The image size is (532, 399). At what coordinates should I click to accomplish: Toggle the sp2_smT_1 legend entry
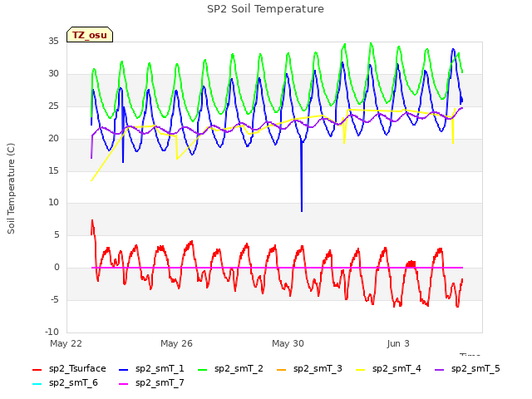click(151, 369)
